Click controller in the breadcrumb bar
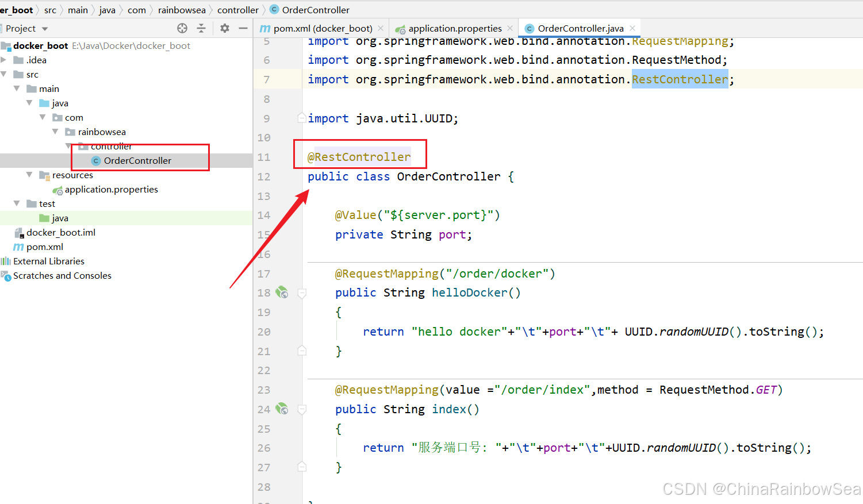 [x=238, y=10]
